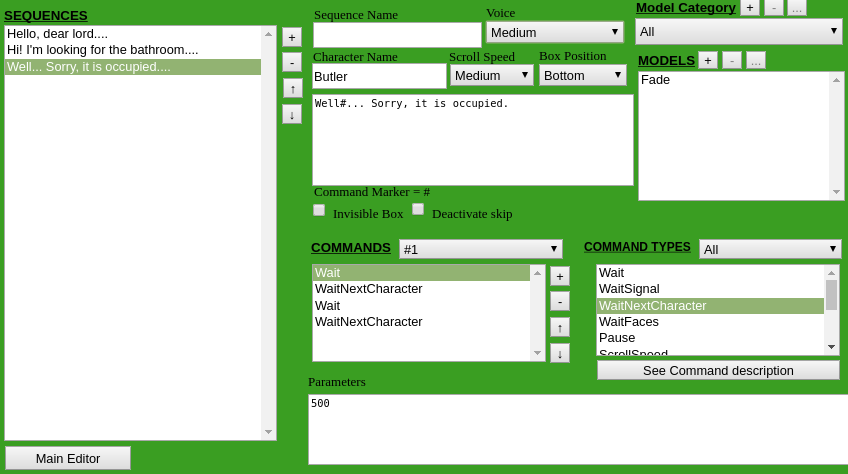Move selected sequence down
This screenshot has height=474, width=848.
coord(292,115)
